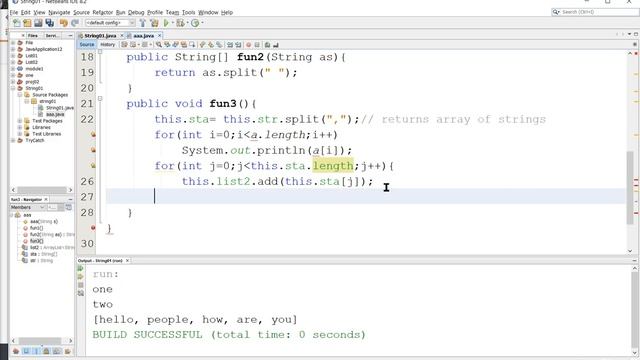The width and height of the screenshot is (640, 360).
Task: Click the Stop Macro Recording icon
Action: [257, 44]
